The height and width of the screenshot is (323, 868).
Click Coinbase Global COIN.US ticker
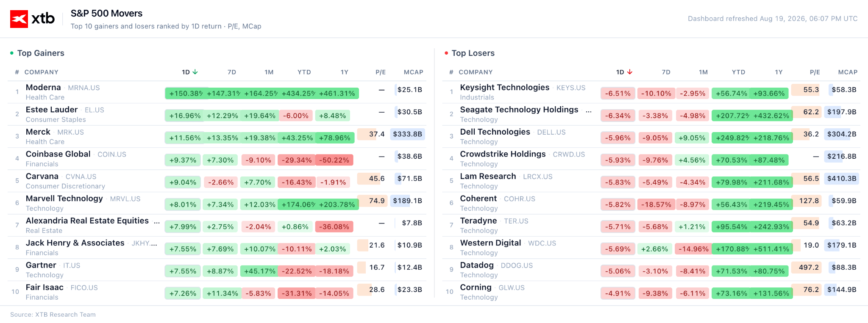point(112,155)
